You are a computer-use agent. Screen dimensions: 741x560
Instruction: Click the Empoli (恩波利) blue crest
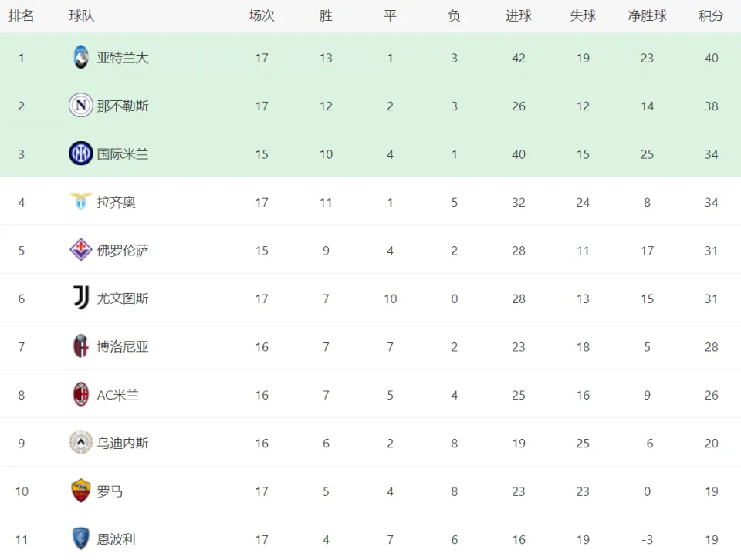[x=81, y=538]
